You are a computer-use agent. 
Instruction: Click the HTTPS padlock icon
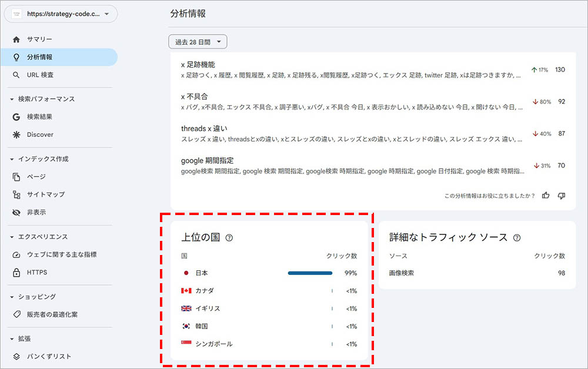click(16, 273)
